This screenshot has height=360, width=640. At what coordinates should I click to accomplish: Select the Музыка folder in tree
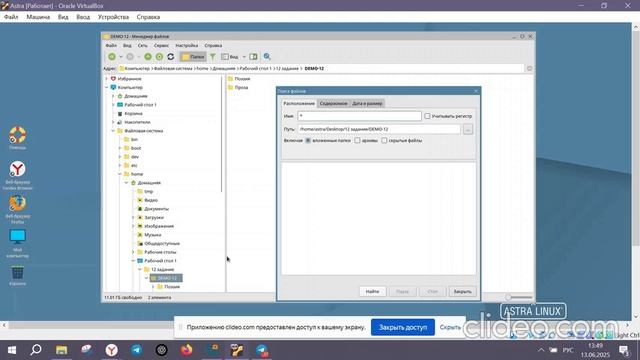[149, 235]
